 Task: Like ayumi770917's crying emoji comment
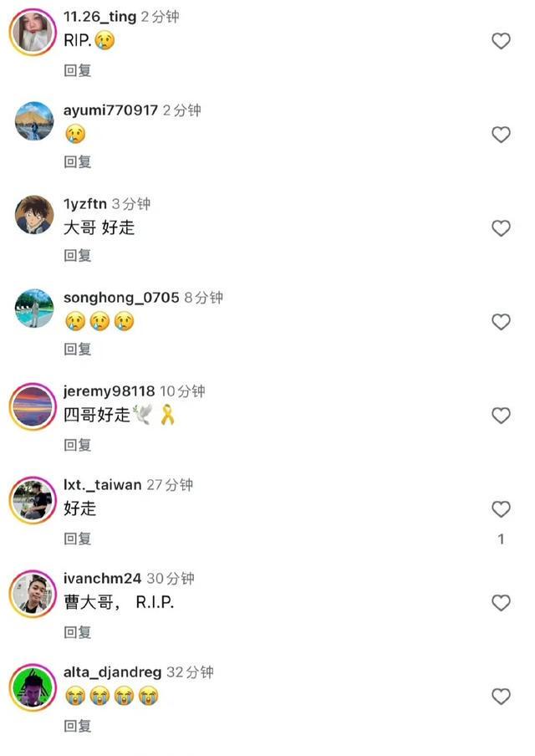(x=501, y=135)
